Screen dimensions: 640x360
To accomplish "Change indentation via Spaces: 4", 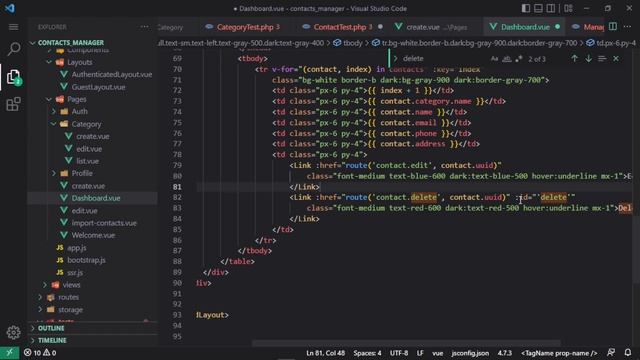I will coord(367,353).
